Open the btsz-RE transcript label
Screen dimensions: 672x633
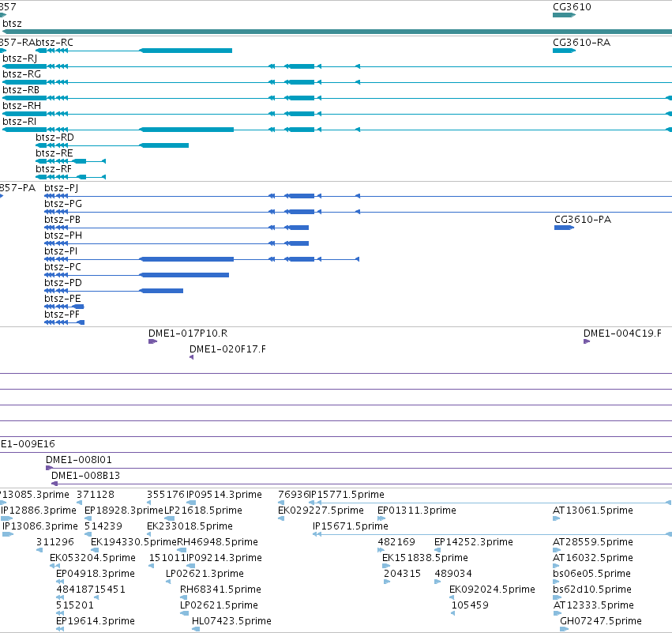pos(54,153)
